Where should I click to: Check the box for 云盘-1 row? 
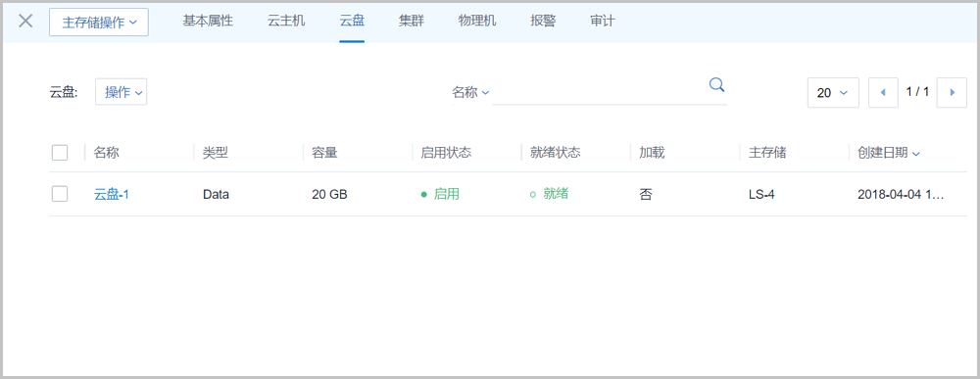click(x=60, y=194)
